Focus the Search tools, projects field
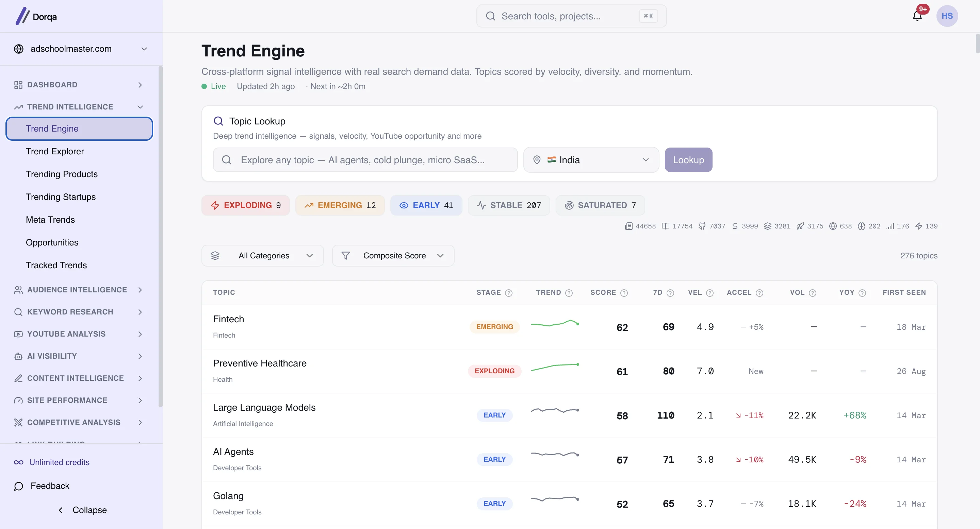The image size is (980, 529). [x=571, y=16]
